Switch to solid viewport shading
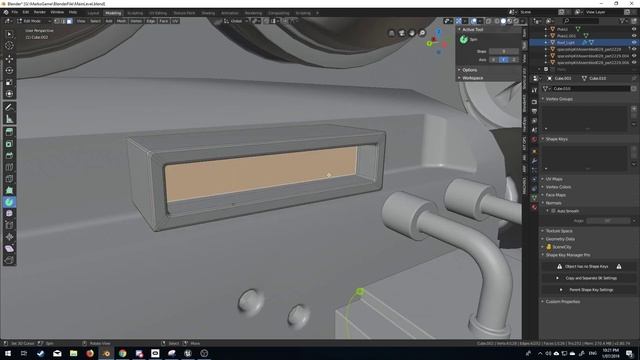 (503, 21)
